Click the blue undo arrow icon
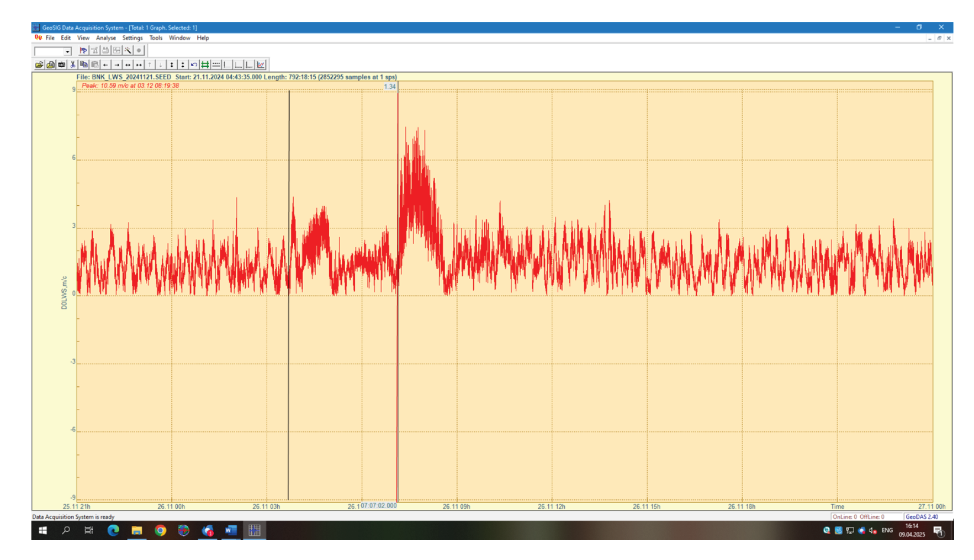974x560 pixels. click(x=194, y=65)
